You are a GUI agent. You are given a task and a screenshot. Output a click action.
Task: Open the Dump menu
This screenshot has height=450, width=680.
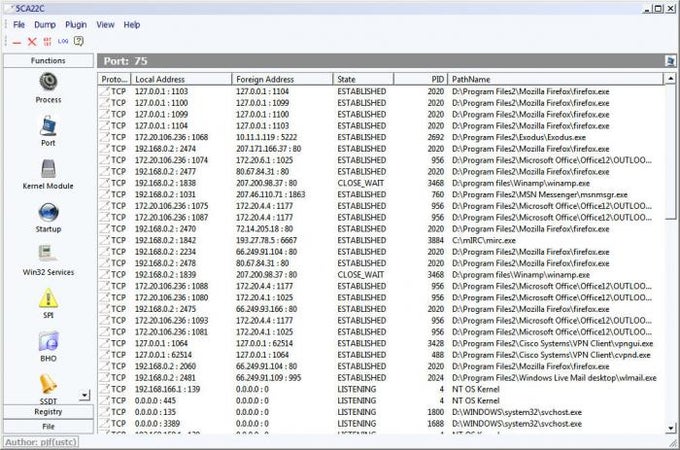click(45, 25)
